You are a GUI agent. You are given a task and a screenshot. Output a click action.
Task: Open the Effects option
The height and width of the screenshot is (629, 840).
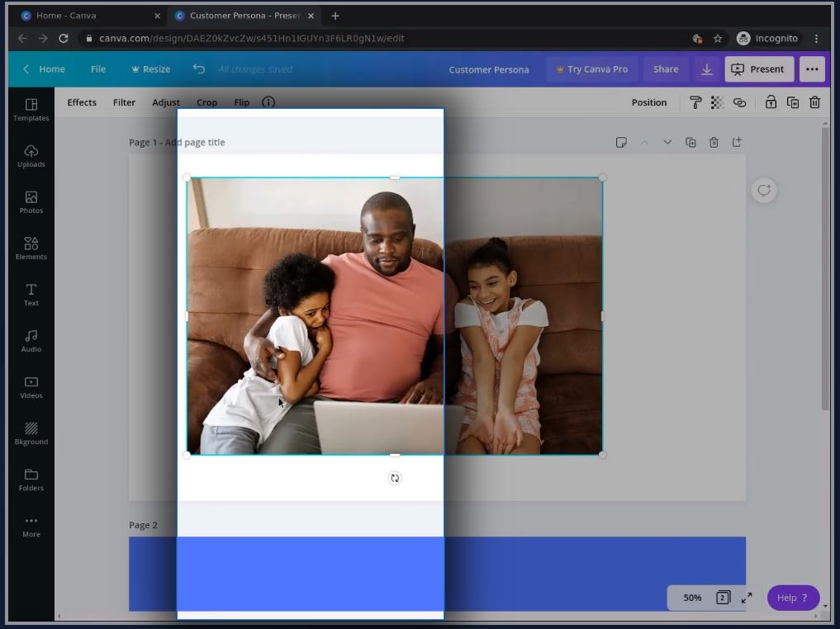coord(82,102)
